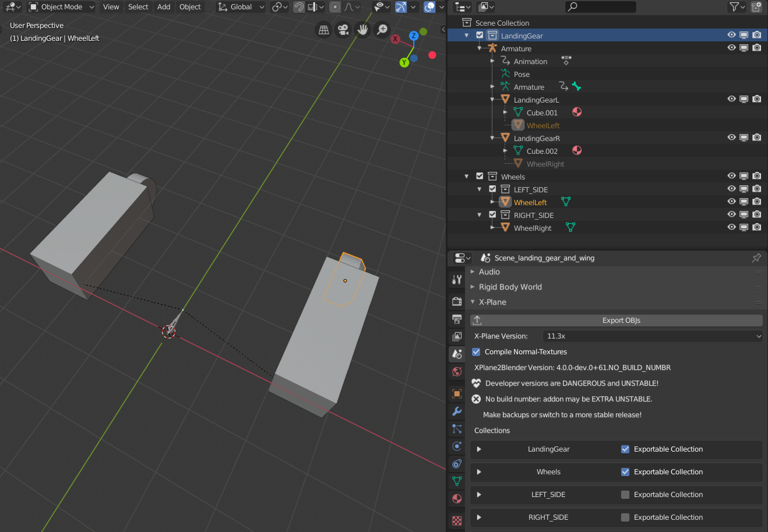The width and height of the screenshot is (768, 532).
Task: Uncheck the LandingGear collection in outliner
Action: pyautogui.click(x=480, y=35)
